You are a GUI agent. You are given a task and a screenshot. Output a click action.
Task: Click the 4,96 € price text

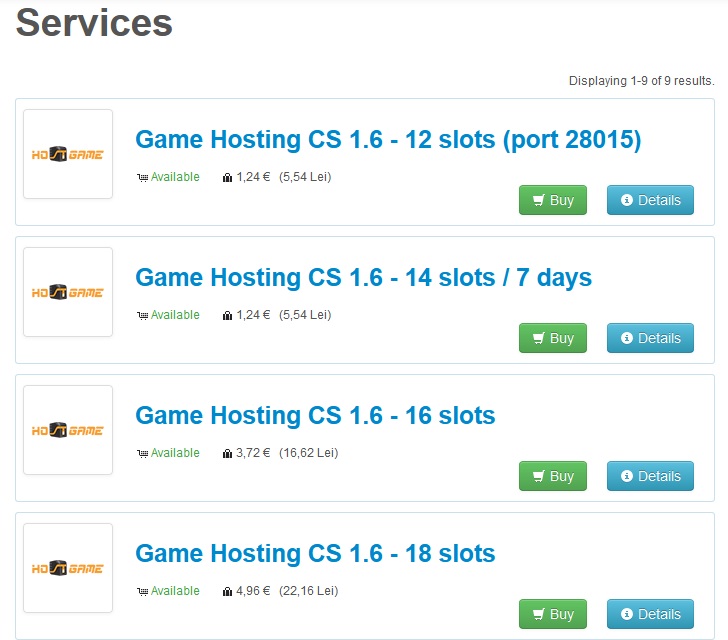pos(253,591)
